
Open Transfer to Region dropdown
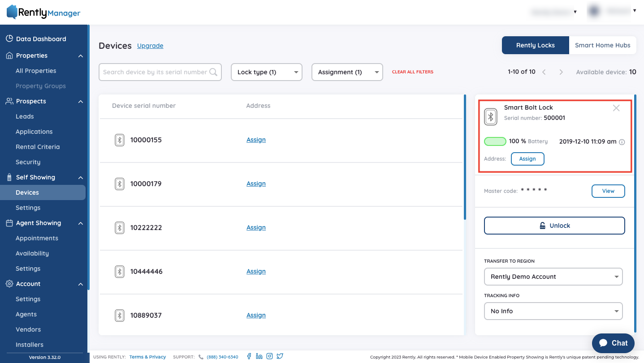553,277
